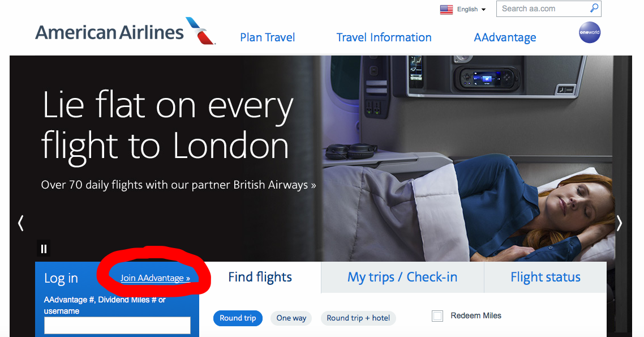Expand the Travel Information menu
Viewport: 644px width, 337px height.
click(384, 37)
